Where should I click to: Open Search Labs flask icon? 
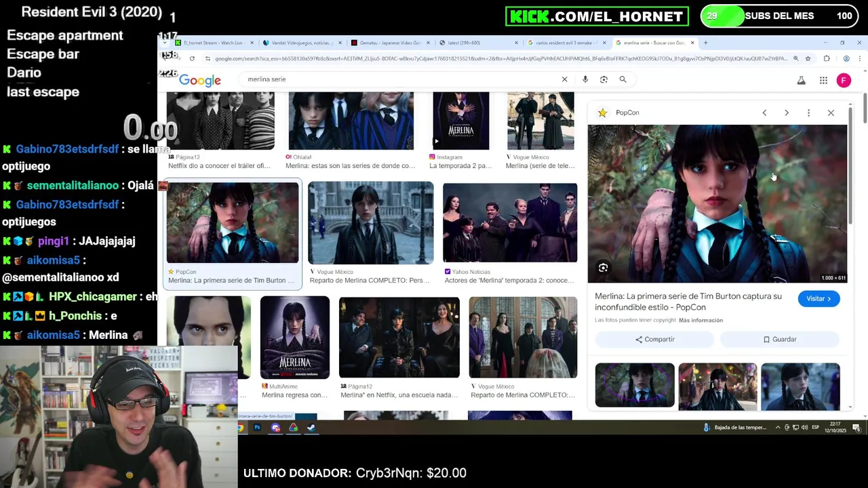click(801, 80)
